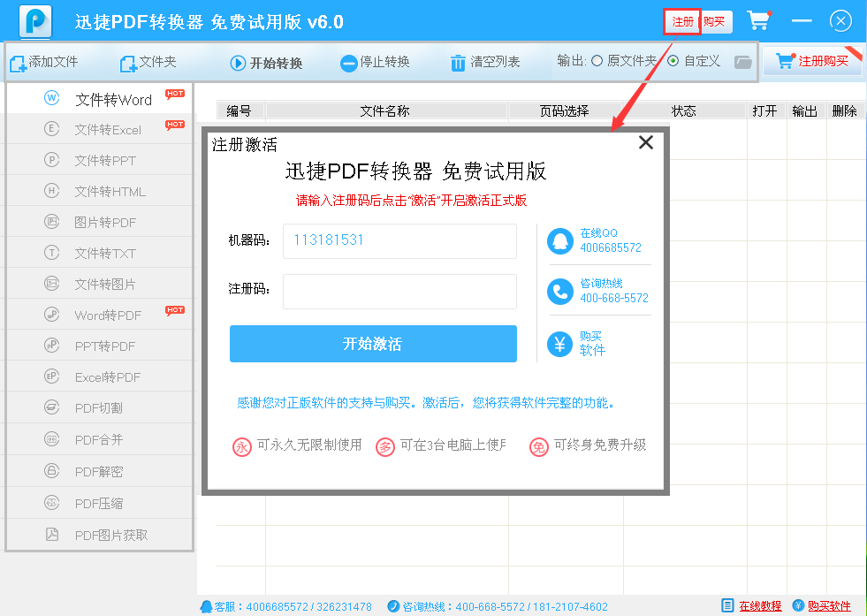This screenshot has width=867, height=616.
Task: Click the 文件夹 add folder icon
Action: point(128,63)
